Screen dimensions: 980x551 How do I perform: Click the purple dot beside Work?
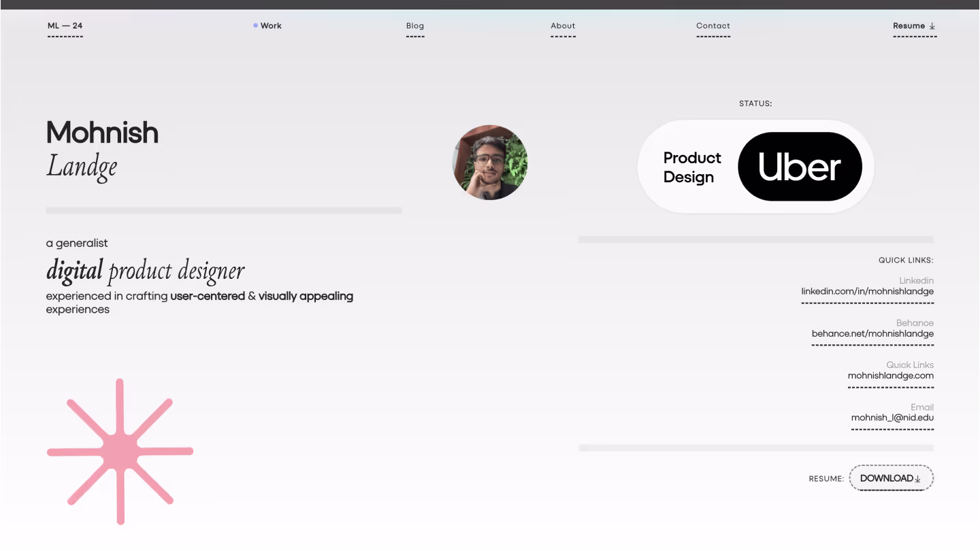[x=255, y=26]
